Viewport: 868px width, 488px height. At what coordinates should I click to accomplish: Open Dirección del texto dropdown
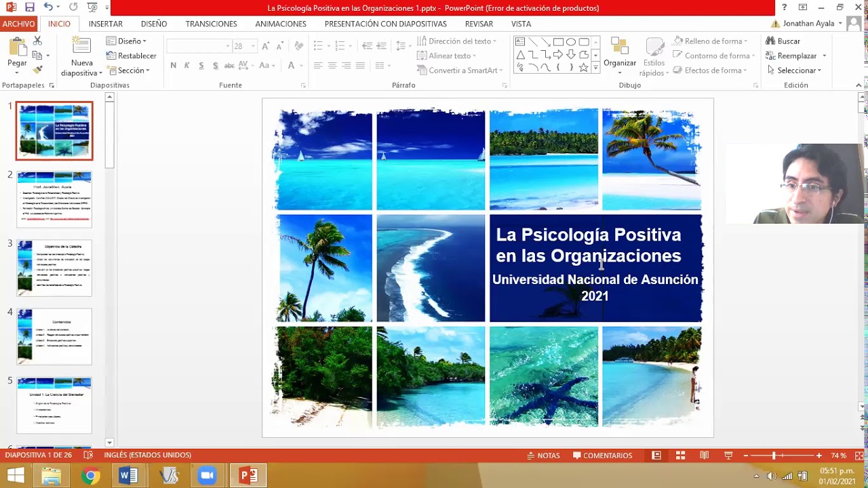[456, 41]
